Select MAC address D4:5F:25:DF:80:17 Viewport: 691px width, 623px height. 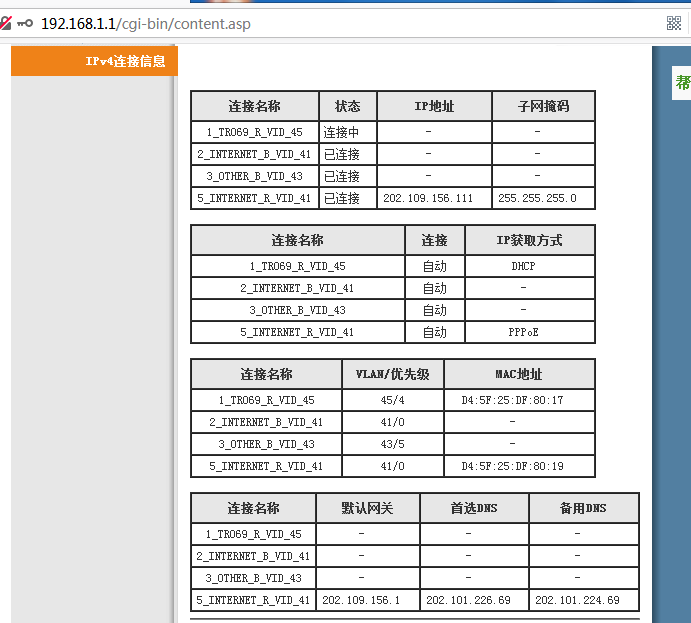tap(513, 400)
